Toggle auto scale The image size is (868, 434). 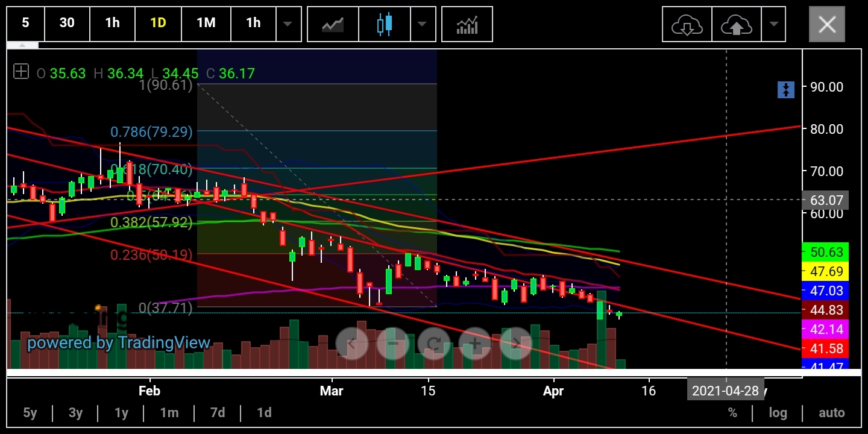(832, 413)
